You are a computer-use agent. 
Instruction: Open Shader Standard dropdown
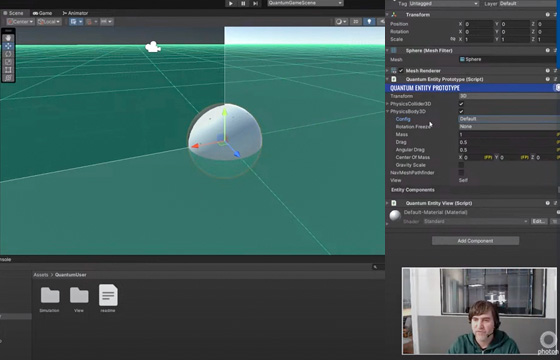coord(476,221)
